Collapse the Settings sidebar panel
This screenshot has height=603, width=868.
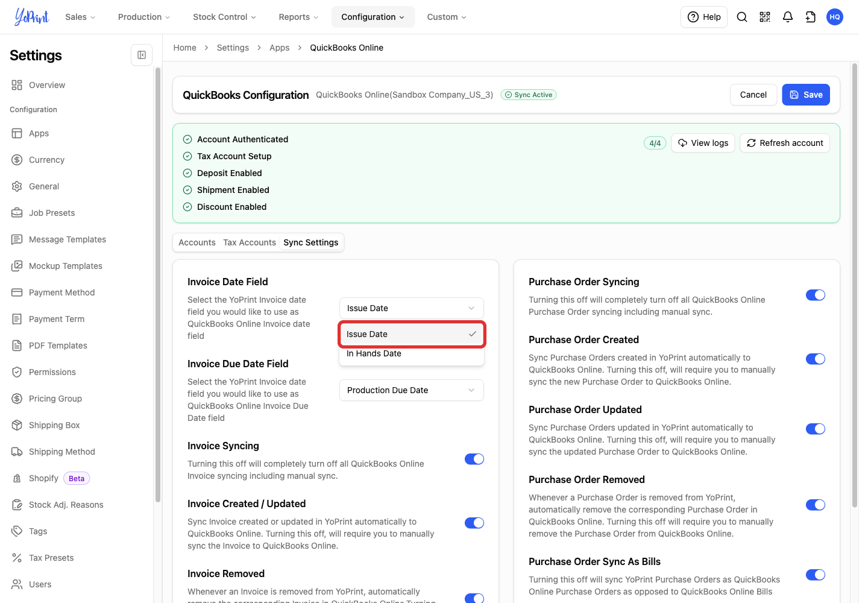click(142, 55)
